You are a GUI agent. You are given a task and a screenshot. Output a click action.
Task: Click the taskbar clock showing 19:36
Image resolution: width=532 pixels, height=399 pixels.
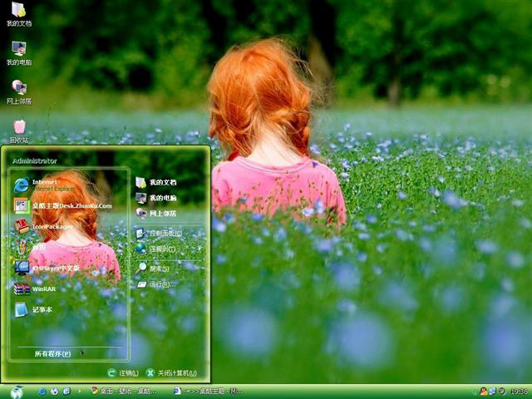pyautogui.click(x=519, y=392)
